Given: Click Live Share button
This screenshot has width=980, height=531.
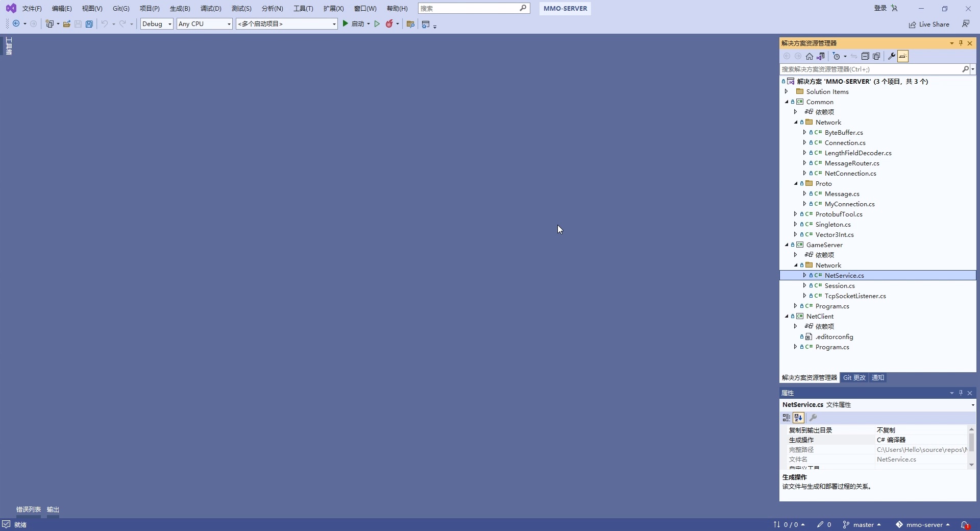Looking at the screenshot, I should [929, 25].
